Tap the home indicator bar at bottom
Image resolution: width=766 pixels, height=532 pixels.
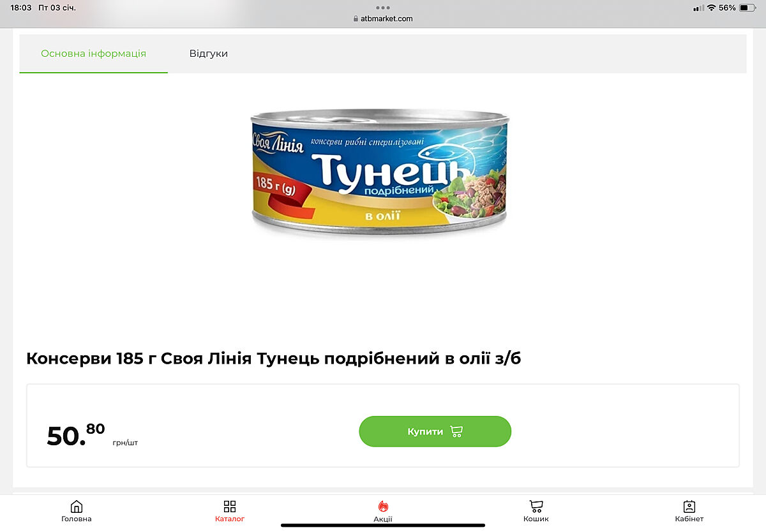[383, 525]
